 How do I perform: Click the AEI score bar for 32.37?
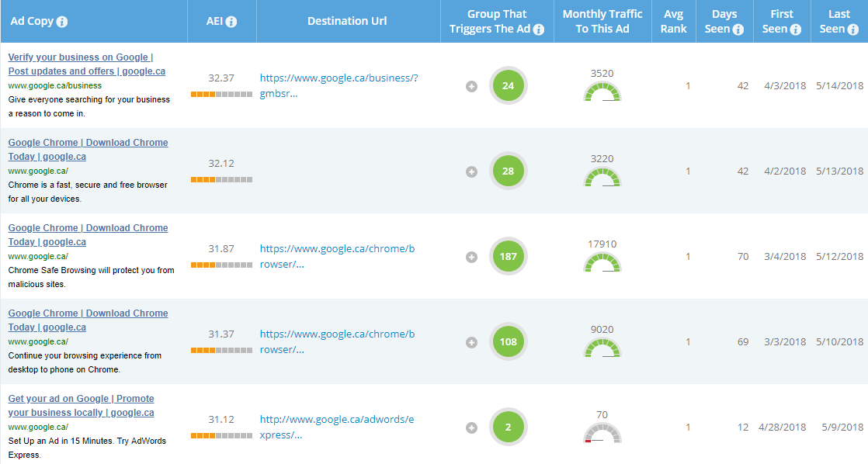click(x=221, y=95)
